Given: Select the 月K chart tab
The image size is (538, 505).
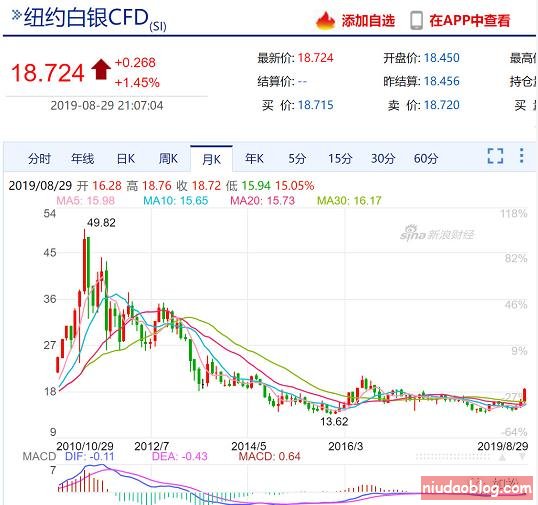Looking at the screenshot, I should [211, 160].
